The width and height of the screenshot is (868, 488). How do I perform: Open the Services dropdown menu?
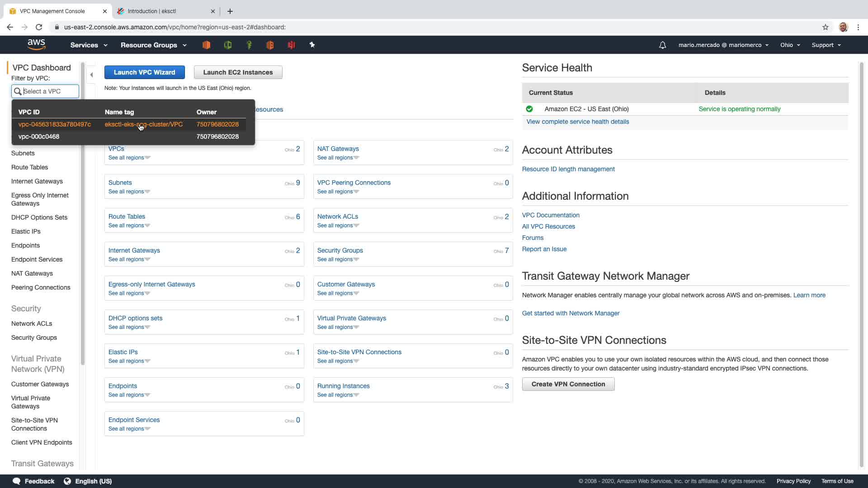click(x=89, y=45)
